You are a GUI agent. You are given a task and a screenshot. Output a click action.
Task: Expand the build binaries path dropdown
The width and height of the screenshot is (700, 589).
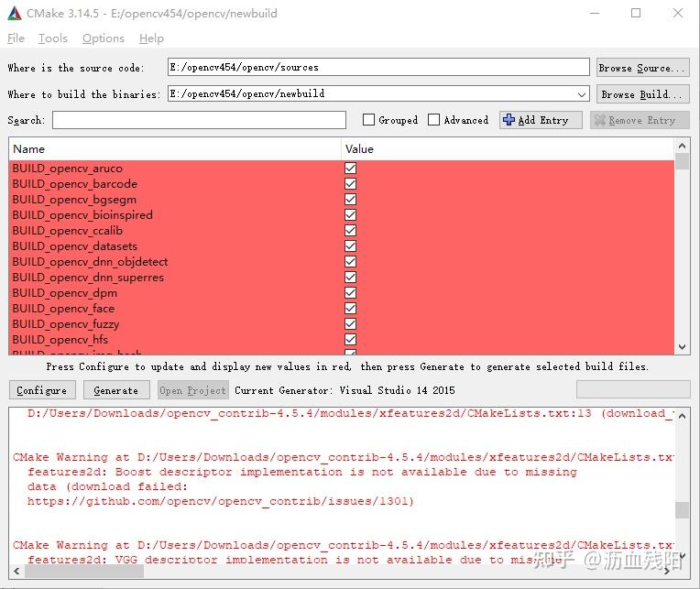pos(581,94)
